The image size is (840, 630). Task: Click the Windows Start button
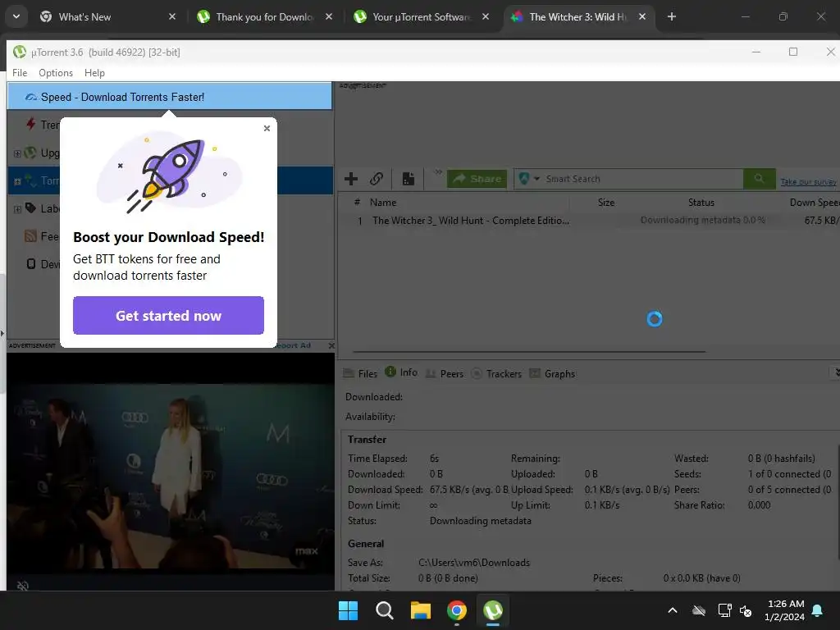348,610
